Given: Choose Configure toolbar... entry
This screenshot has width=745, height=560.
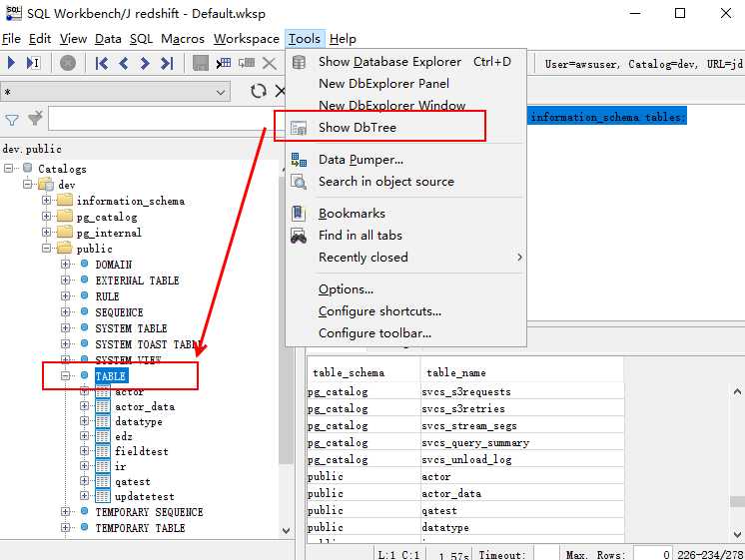Looking at the screenshot, I should point(405,333).
